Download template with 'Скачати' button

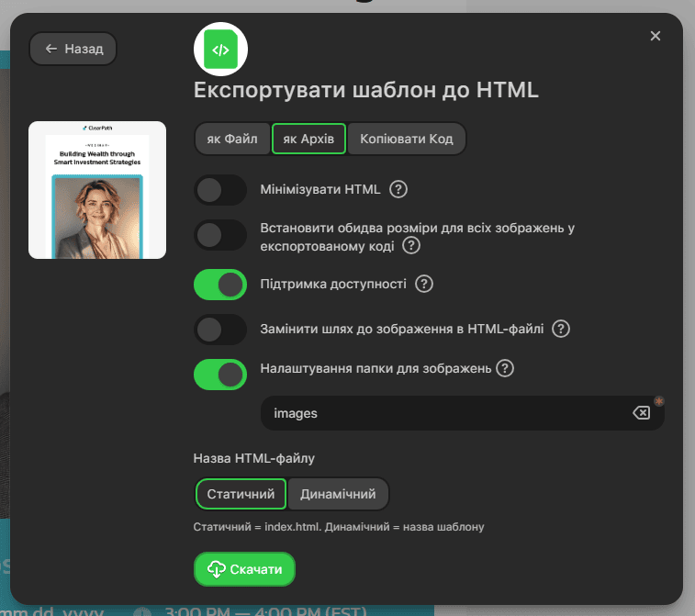[244, 569]
